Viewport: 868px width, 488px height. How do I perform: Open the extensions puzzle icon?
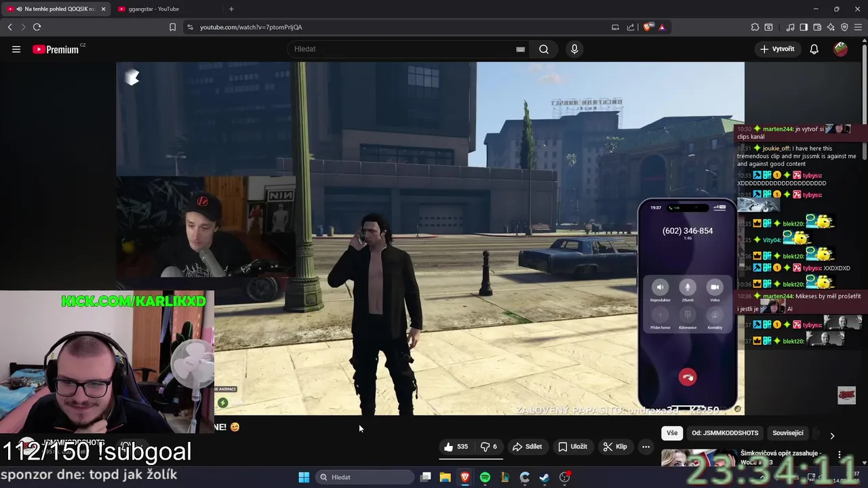click(x=755, y=27)
